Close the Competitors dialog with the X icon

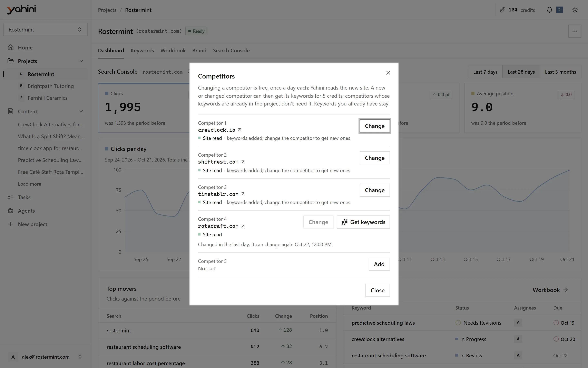coord(388,73)
